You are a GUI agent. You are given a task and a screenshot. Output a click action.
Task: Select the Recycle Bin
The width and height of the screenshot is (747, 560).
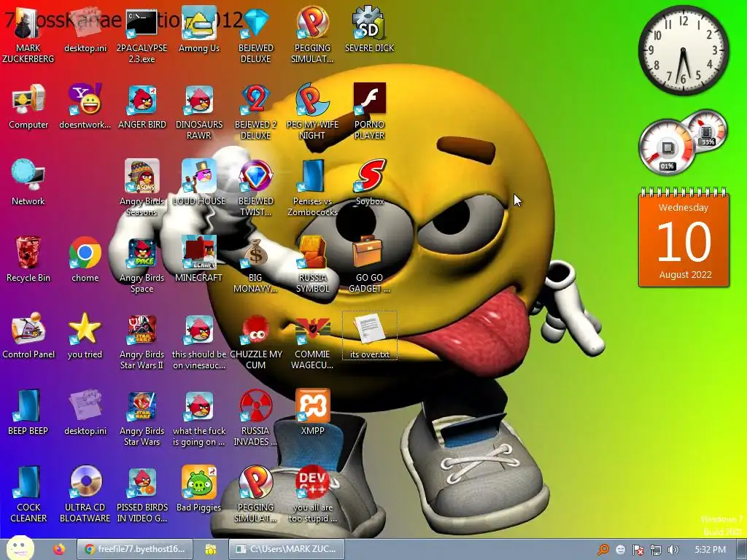(x=28, y=260)
